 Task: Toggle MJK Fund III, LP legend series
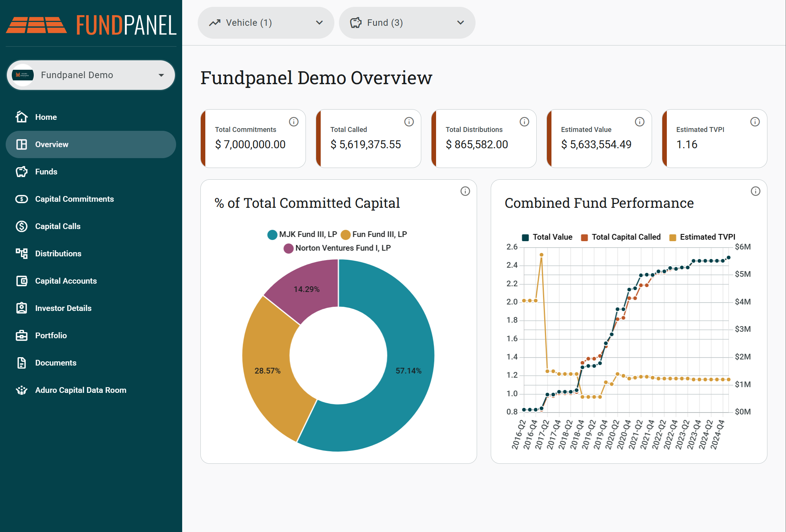click(x=302, y=234)
